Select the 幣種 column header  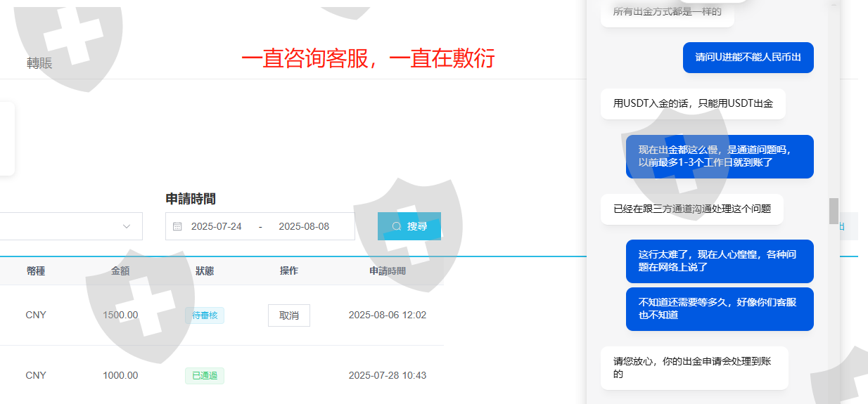[36, 271]
